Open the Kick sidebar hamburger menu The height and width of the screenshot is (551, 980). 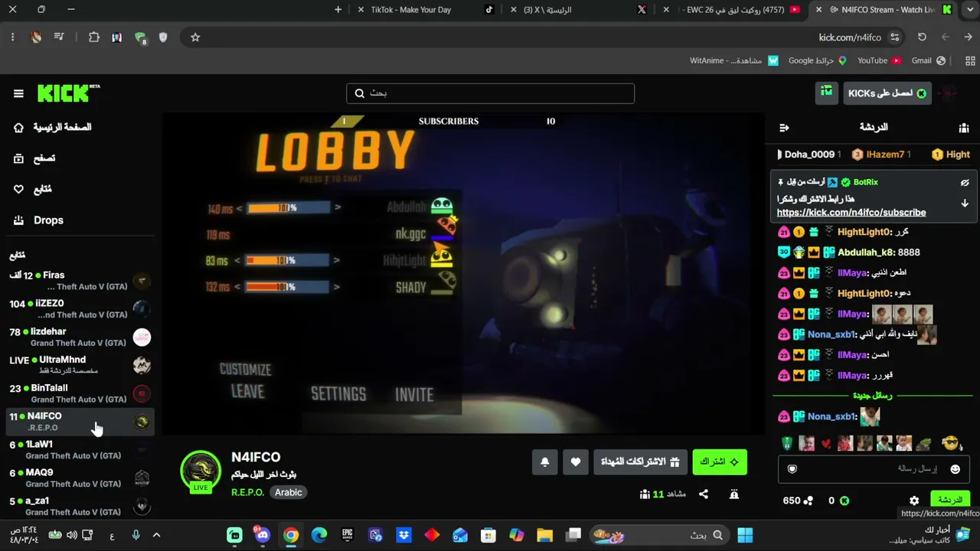coord(18,93)
